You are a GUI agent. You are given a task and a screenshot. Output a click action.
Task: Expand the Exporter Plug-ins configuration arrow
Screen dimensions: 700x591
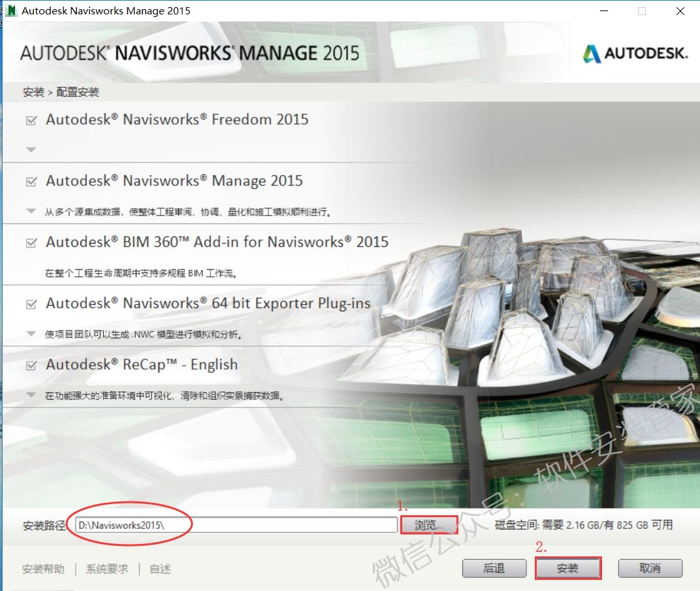pos(31,334)
